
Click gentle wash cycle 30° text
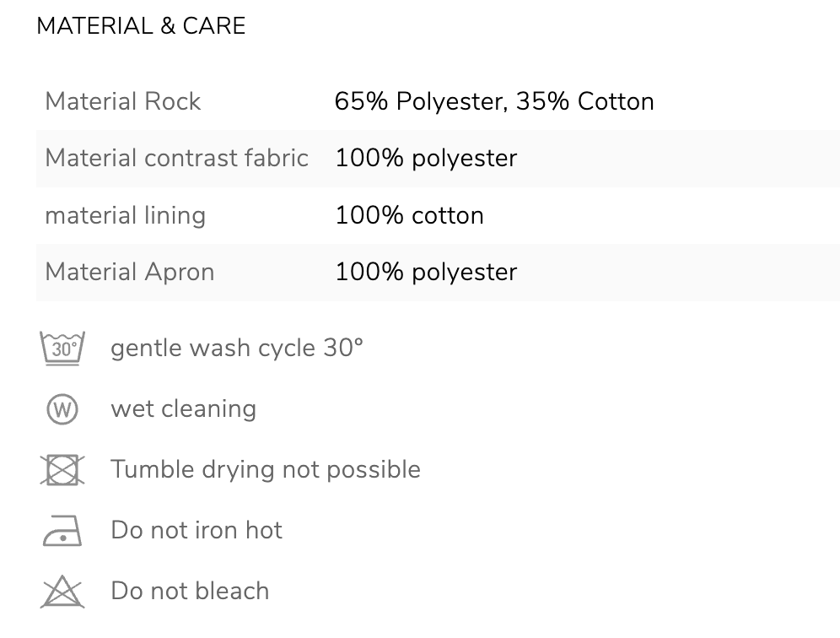click(x=237, y=349)
